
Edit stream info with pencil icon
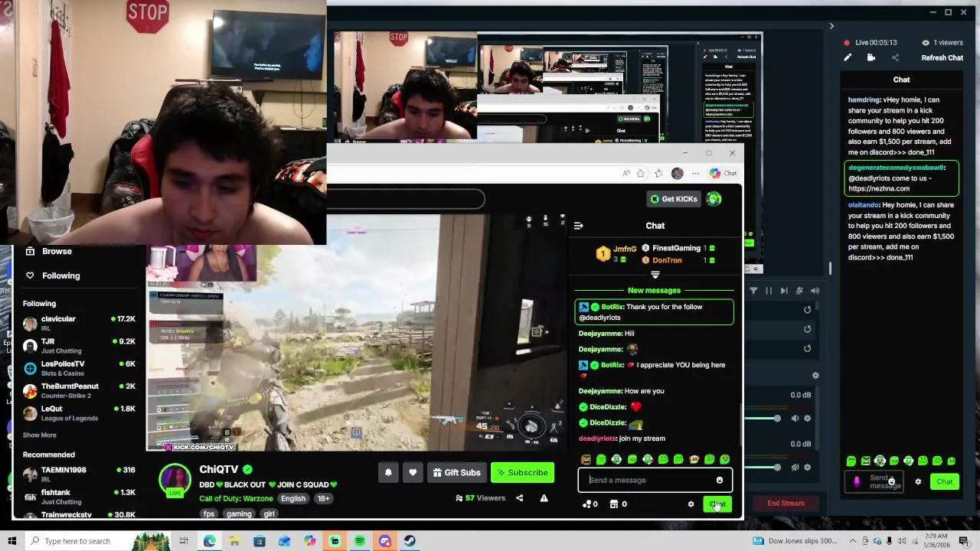[x=848, y=57]
